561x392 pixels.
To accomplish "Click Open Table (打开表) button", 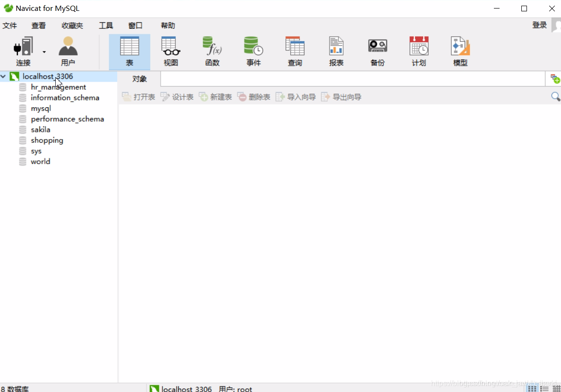I will coord(138,97).
